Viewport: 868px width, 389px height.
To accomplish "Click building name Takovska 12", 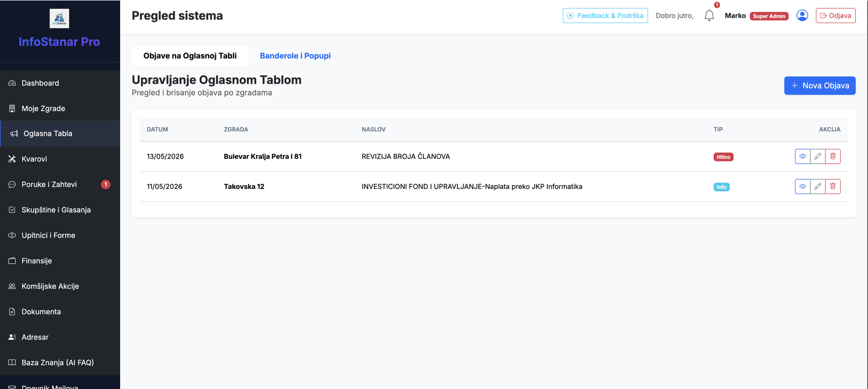I will tap(244, 186).
